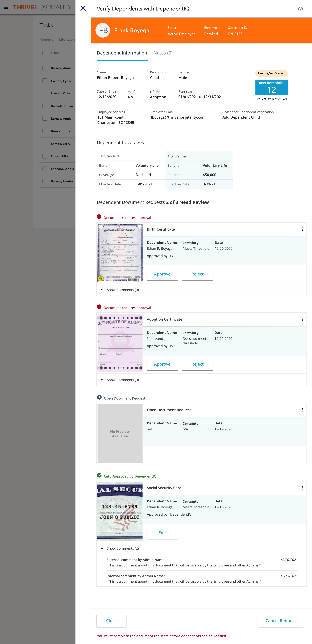Click the Frank Boyega FB avatar
Screen dimensions: 312x644
103,30
